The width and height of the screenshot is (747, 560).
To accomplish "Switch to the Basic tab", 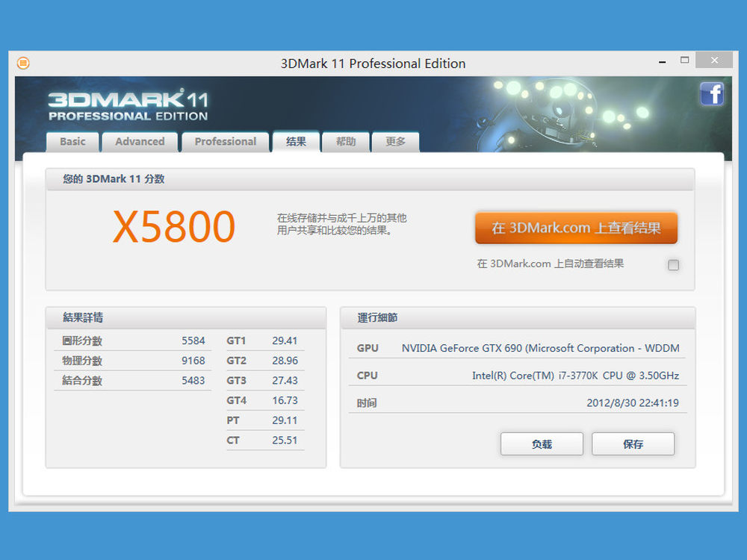I will [72, 142].
